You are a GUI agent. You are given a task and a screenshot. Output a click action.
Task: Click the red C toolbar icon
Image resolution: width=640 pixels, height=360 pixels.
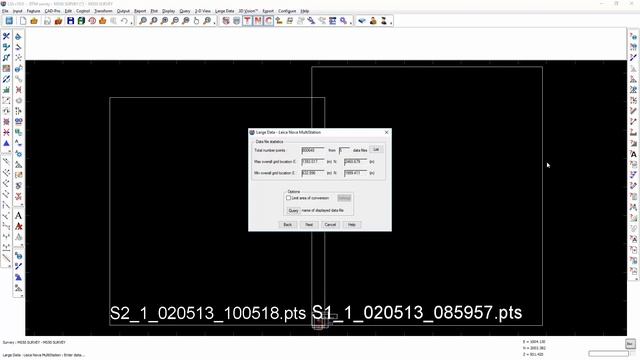tap(269, 21)
